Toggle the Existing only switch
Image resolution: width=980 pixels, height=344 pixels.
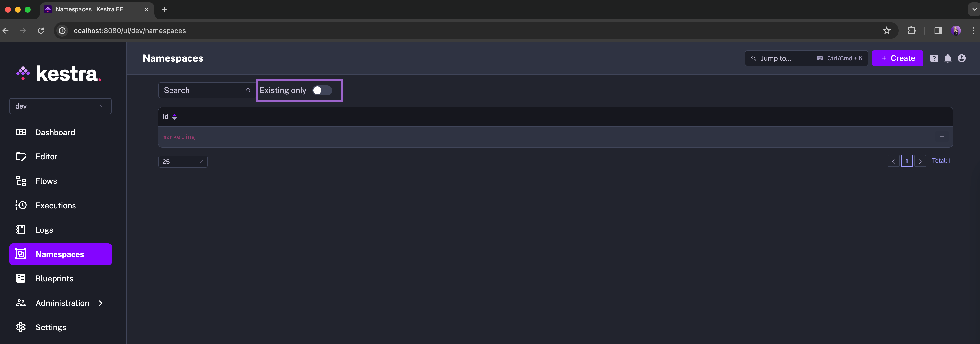pyautogui.click(x=322, y=90)
